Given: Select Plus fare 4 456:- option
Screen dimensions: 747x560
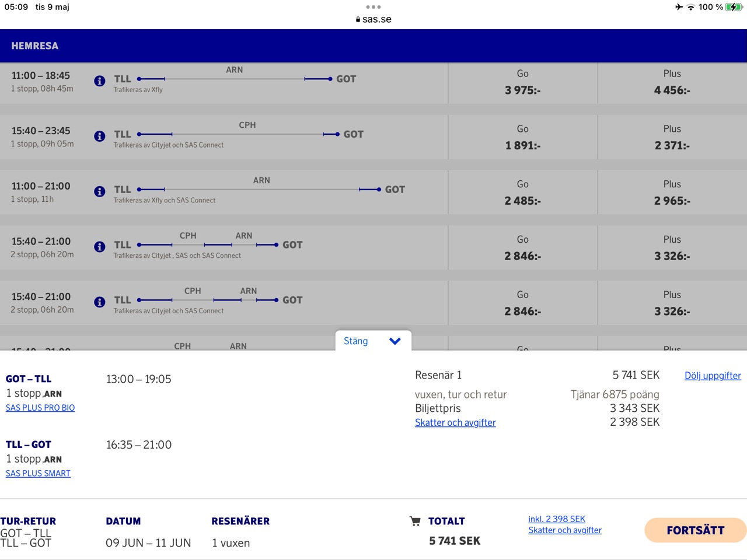Looking at the screenshot, I should (x=672, y=83).
